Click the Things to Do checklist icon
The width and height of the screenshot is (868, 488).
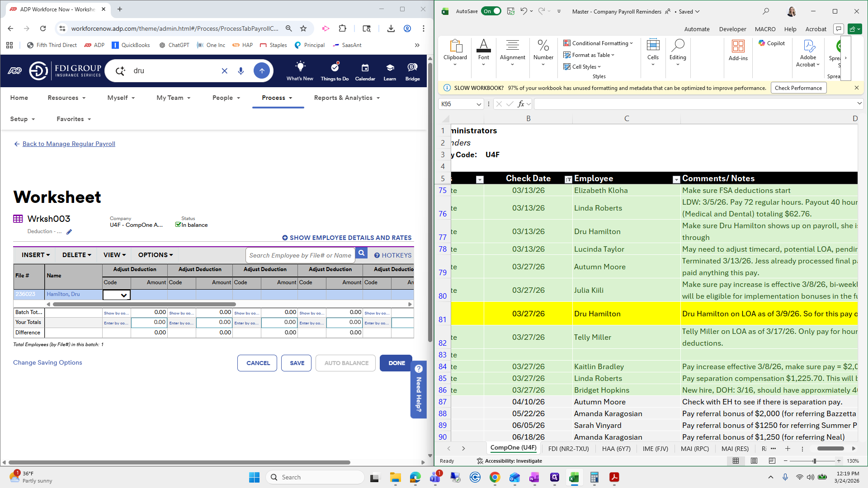click(x=335, y=68)
